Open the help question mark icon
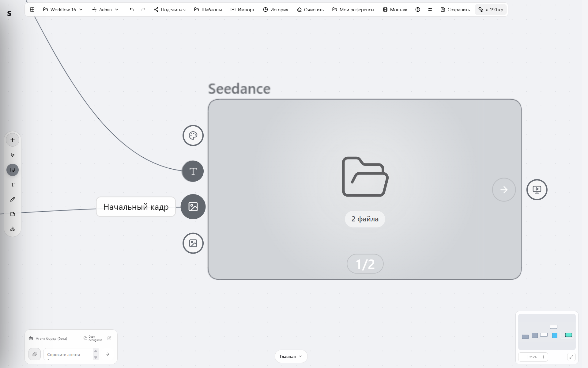 (418, 10)
